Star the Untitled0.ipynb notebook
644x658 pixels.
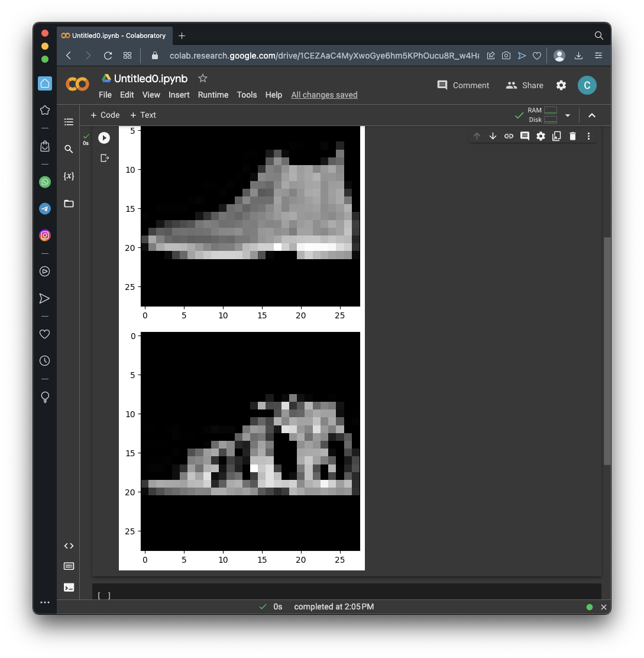[x=203, y=78]
